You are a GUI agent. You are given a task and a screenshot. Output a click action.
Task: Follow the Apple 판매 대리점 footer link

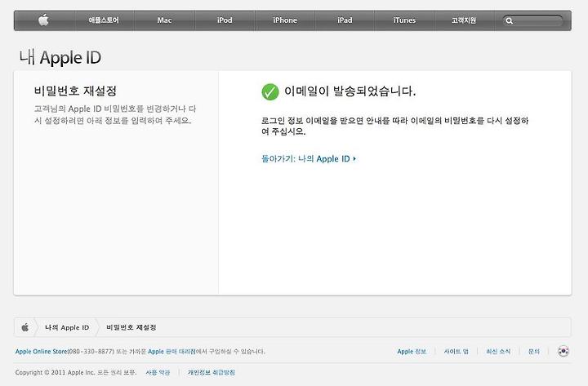click(171, 352)
